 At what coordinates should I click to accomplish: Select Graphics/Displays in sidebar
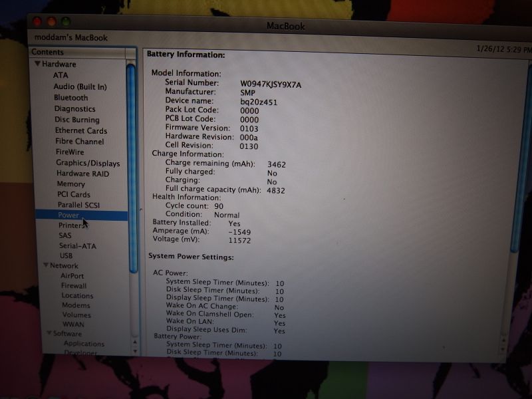point(88,163)
